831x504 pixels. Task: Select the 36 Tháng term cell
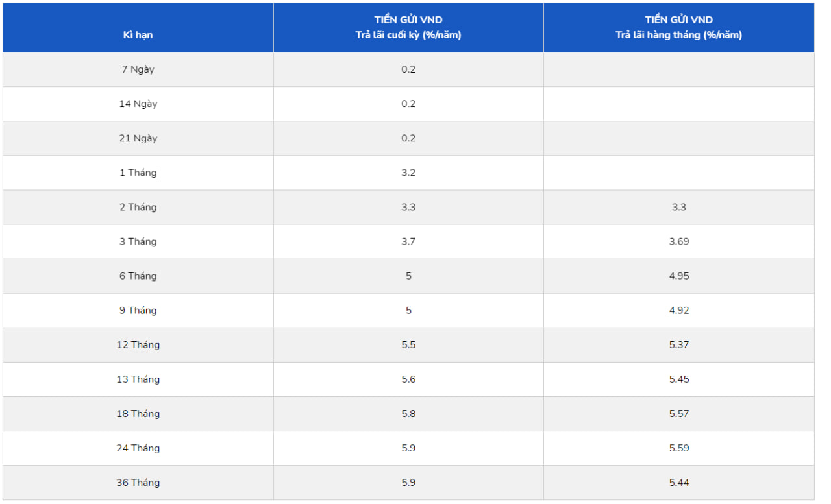pyautogui.click(x=138, y=482)
